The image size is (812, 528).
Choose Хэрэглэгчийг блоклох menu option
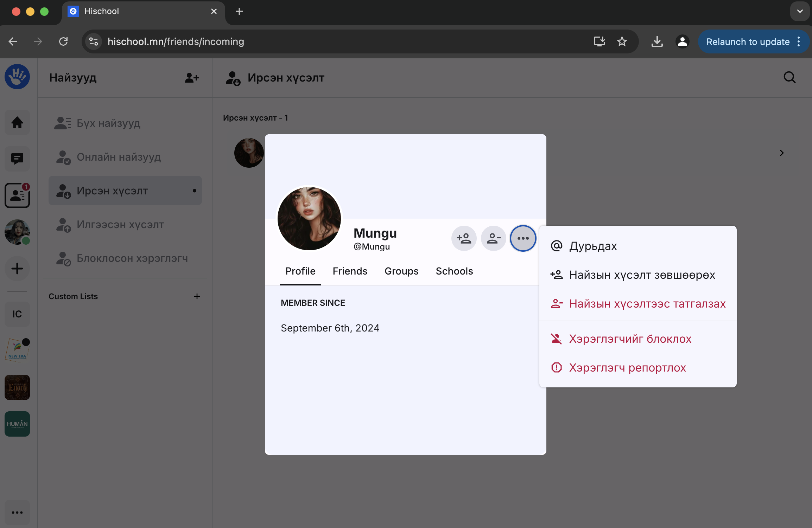630,339
